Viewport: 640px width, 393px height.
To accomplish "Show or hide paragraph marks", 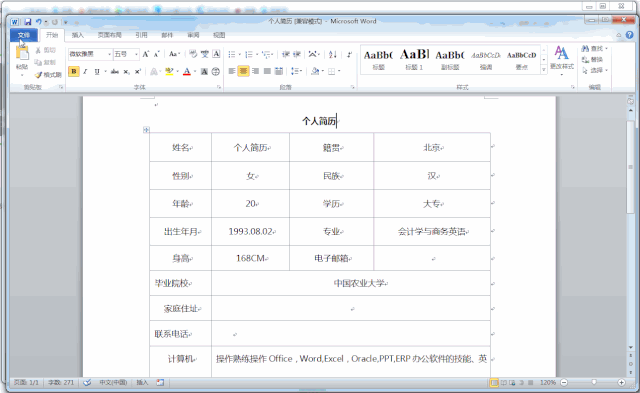I will tap(349, 54).
